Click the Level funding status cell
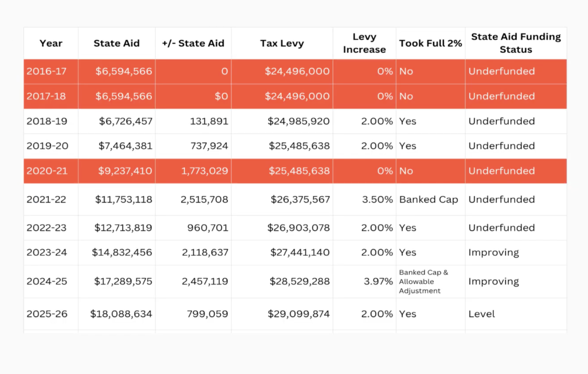The width and height of the screenshot is (588, 374). click(482, 314)
